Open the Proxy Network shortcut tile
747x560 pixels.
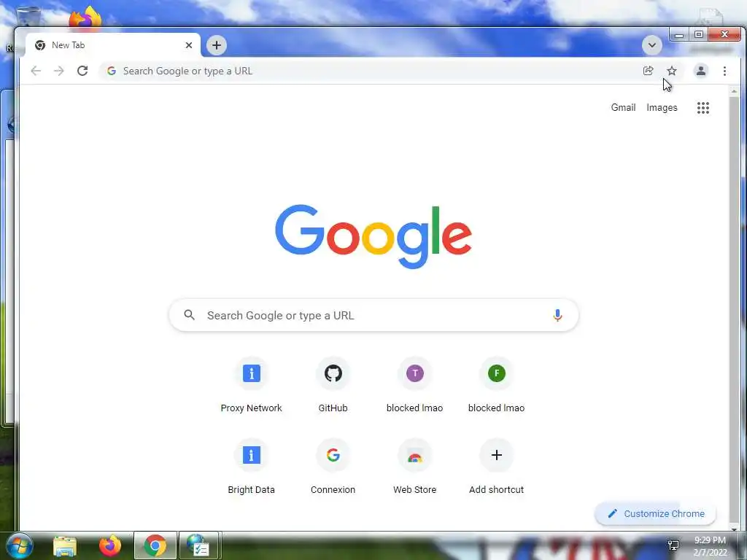point(251,385)
